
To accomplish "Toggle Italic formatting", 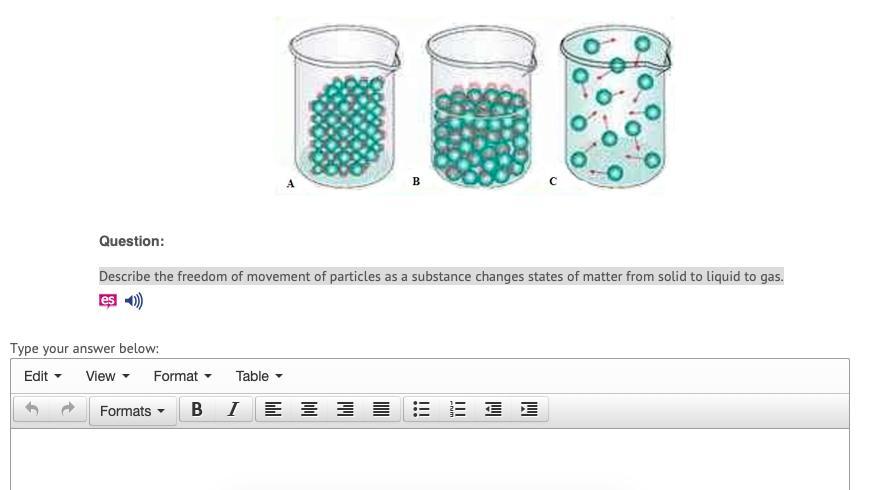I will [x=233, y=410].
